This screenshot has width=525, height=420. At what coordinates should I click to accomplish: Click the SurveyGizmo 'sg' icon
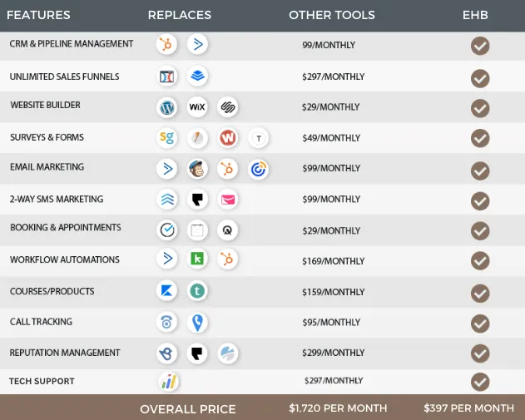(x=166, y=137)
